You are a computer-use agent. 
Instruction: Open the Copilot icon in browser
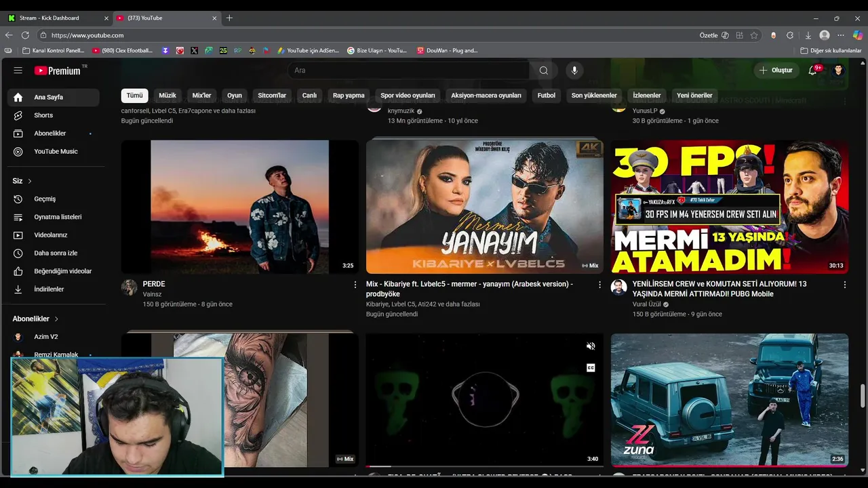[x=858, y=35]
